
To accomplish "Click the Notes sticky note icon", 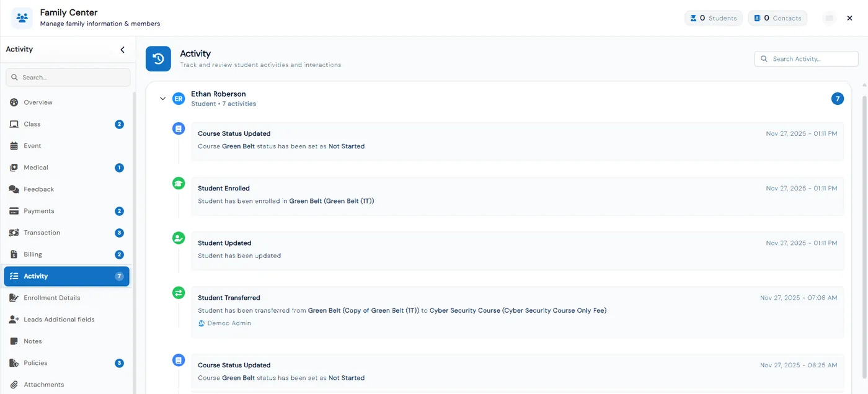I will (x=14, y=341).
